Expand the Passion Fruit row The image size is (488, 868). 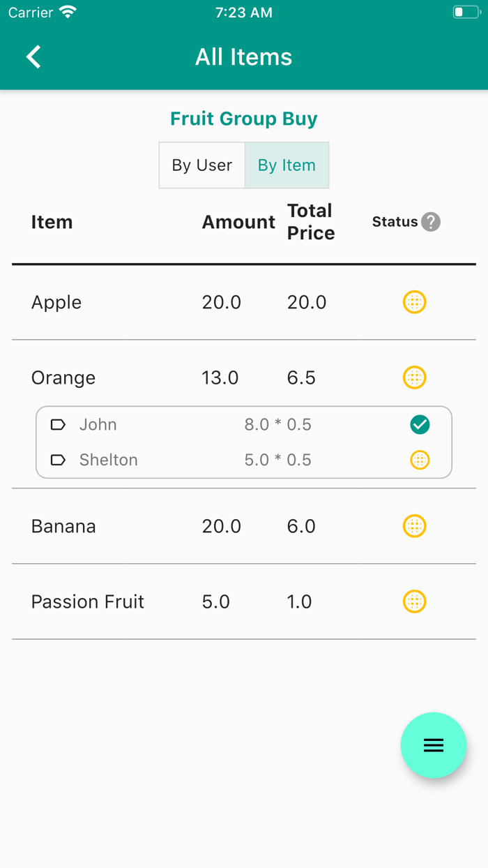88,601
